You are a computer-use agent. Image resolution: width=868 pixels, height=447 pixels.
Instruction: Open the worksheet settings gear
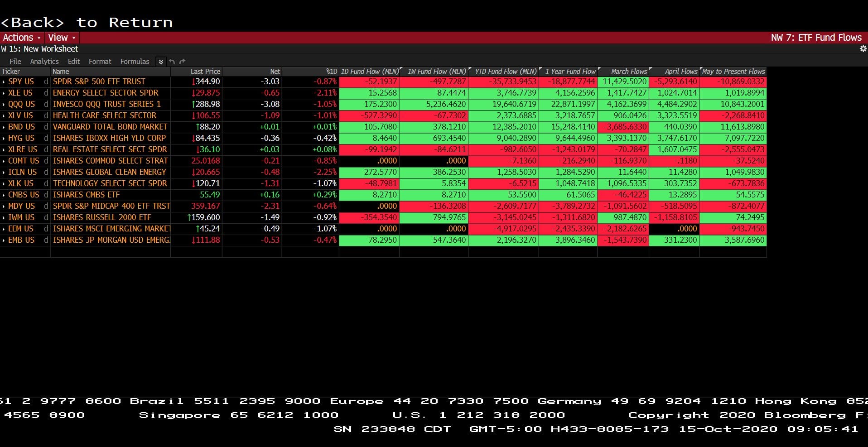tap(863, 48)
